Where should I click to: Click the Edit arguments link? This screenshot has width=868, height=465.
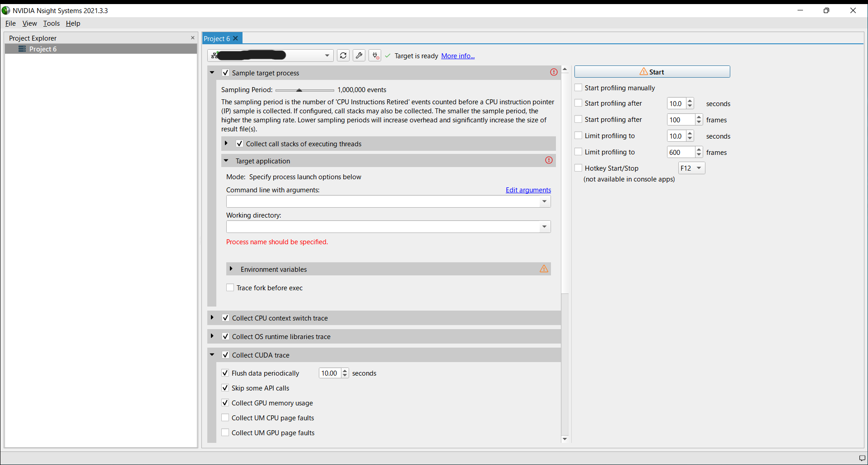pyautogui.click(x=528, y=190)
